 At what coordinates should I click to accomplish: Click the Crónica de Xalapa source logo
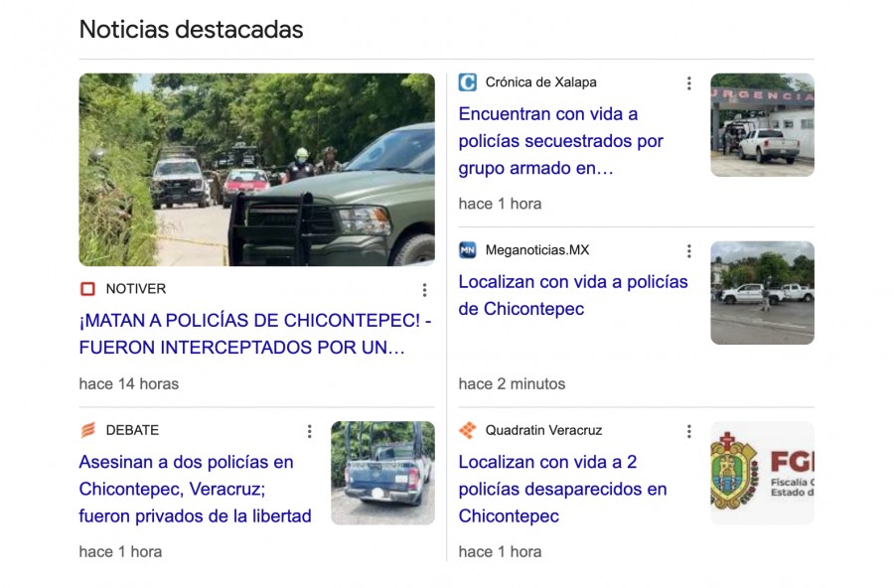click(468, 82)
